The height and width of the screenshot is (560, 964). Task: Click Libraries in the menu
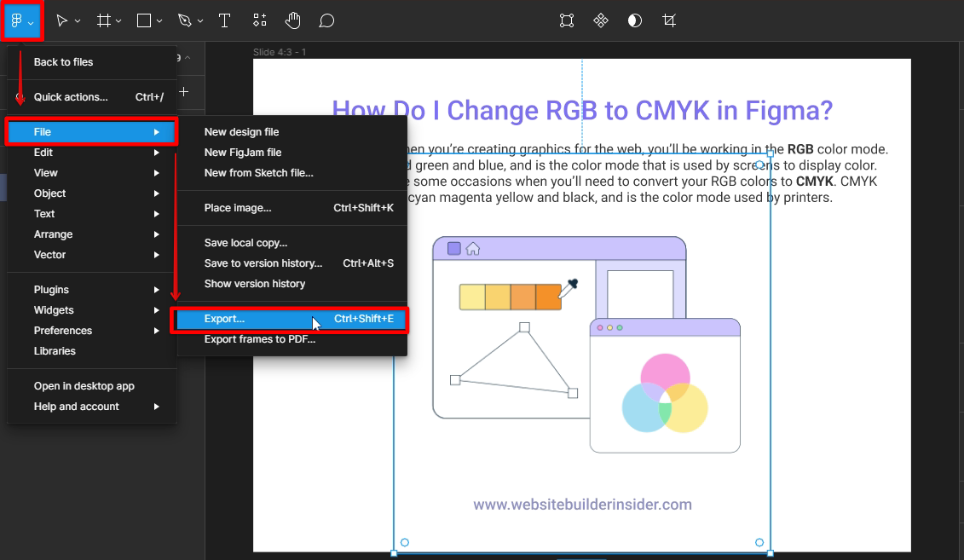(x=91, y=351)
